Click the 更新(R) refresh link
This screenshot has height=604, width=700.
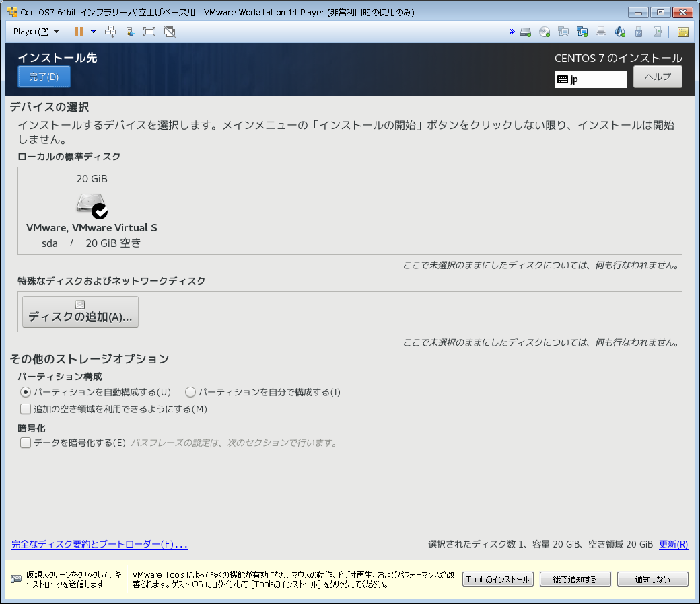tap(673, 544)
